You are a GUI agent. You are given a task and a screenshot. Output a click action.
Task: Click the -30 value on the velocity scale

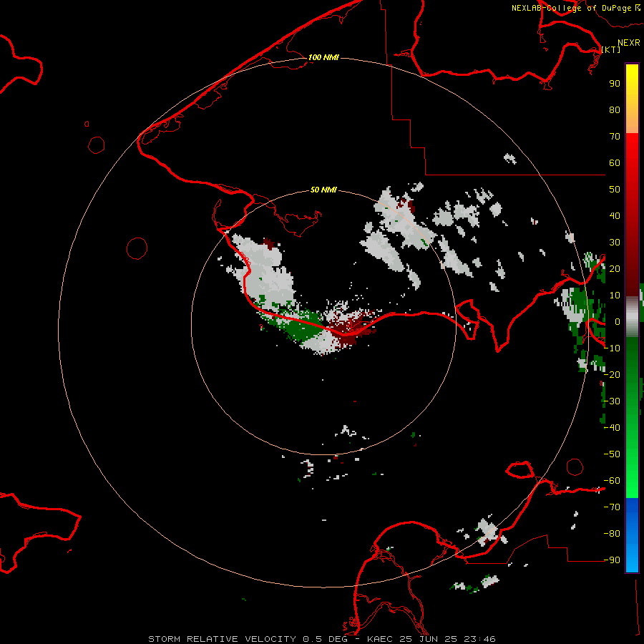click(x=612, y=401)
